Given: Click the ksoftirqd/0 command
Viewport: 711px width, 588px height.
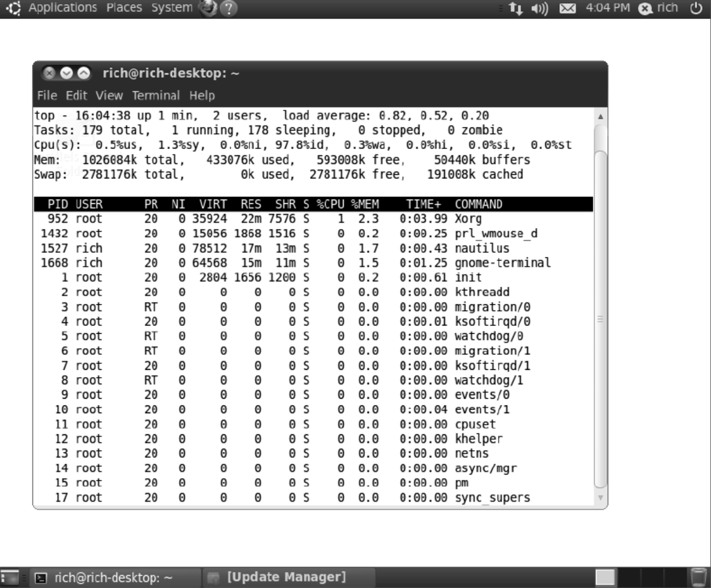Looking at the screenshot, I should pos(492,321).
